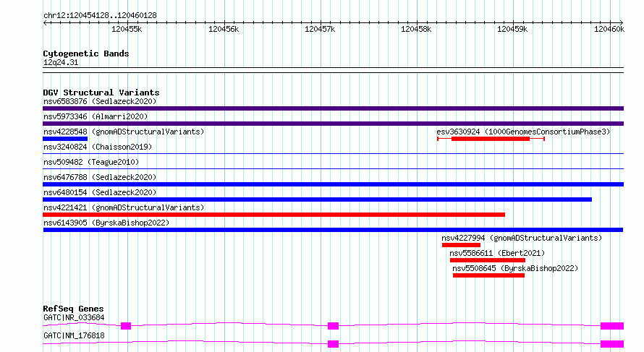Click the red esv3630924 variant bar
The width and height of the screenshot is (644, 352).
[x=491, y=139]
